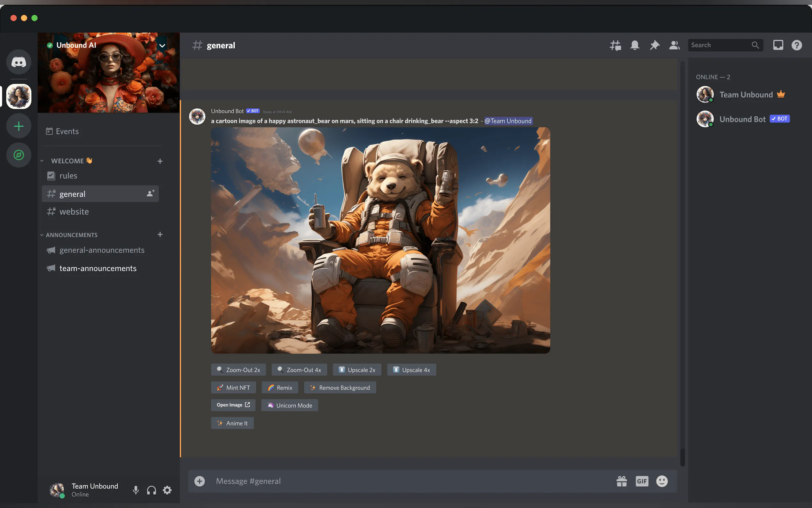Open the inbox icon

coord(778,45)
